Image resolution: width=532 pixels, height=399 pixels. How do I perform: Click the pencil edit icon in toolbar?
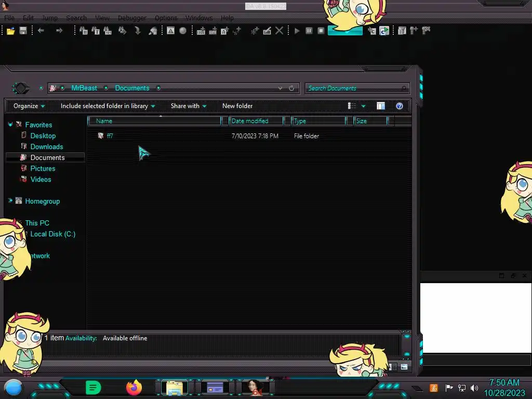click(x=267, y=31)
